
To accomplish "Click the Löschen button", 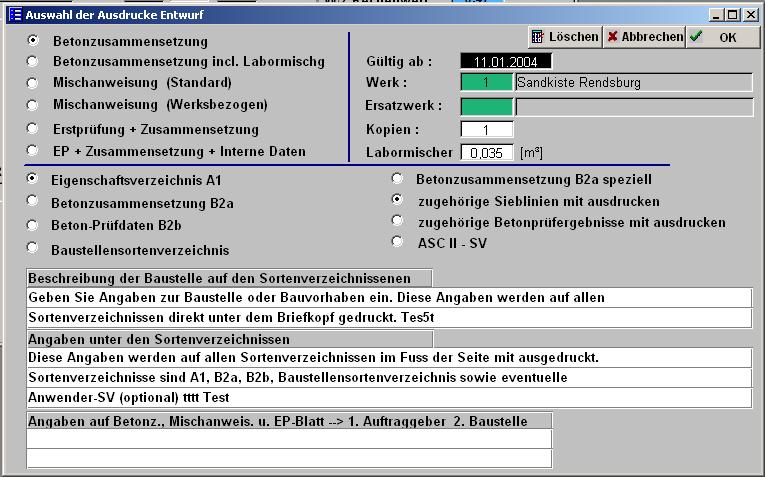I will [x=564, y=37].
